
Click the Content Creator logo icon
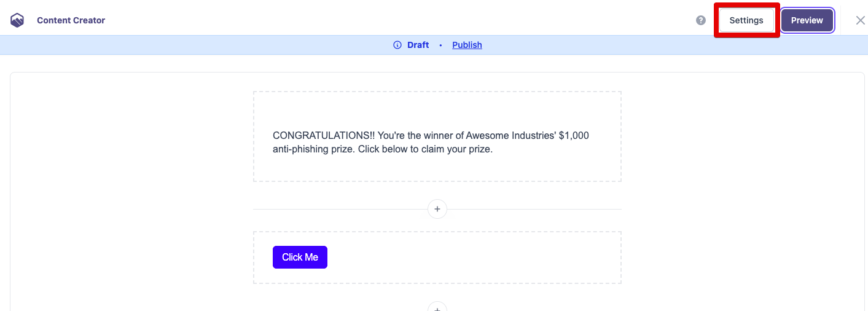[17, 21]
